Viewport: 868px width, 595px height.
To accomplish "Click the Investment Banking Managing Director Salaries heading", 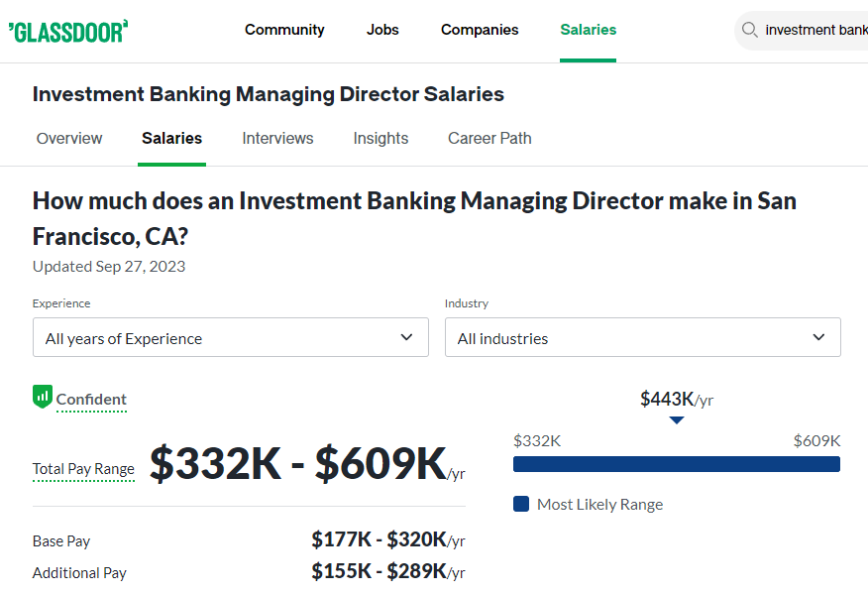I will (269, 94).
